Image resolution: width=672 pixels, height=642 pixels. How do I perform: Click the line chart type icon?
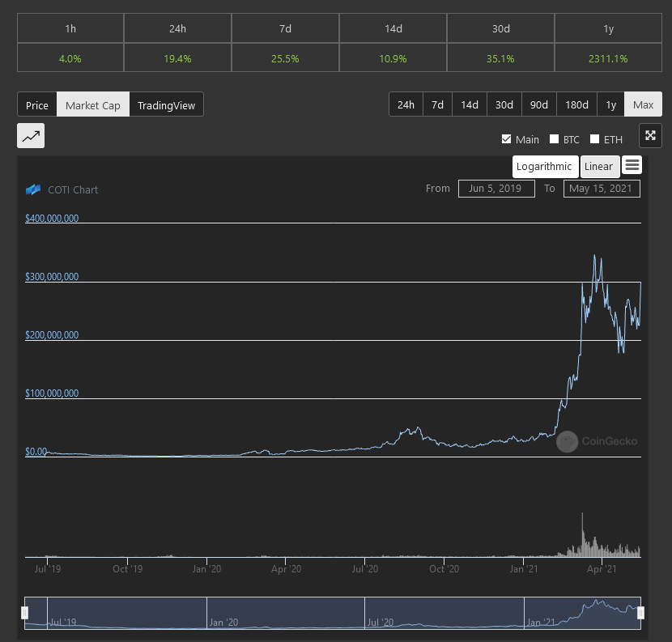pos(31,136)
